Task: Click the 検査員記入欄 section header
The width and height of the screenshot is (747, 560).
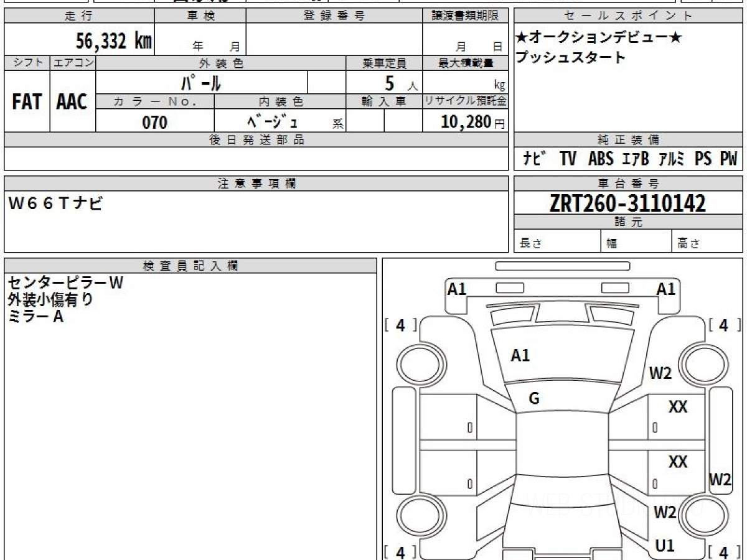Action: pyautogui.click(x=190, y=265)
